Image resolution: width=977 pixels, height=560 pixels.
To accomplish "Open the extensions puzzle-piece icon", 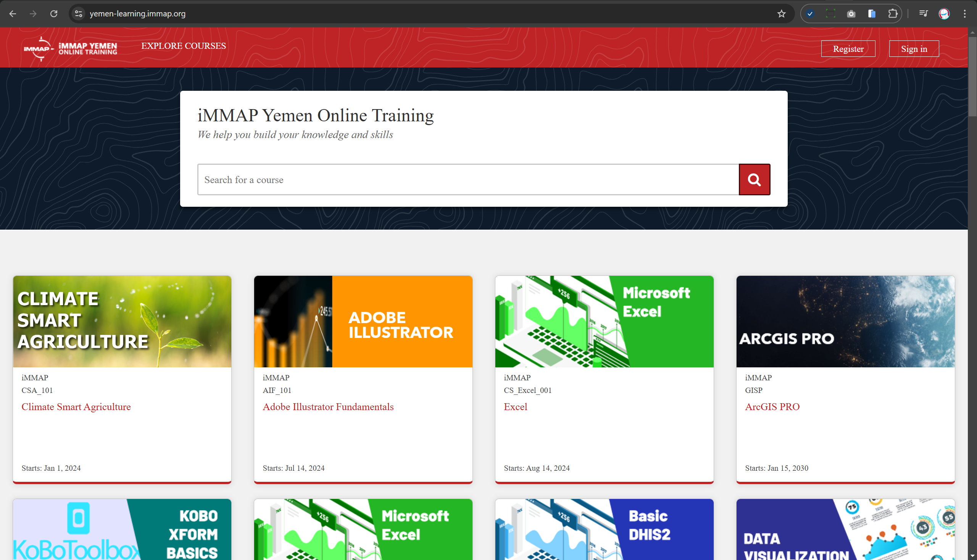I will [893, 13].
